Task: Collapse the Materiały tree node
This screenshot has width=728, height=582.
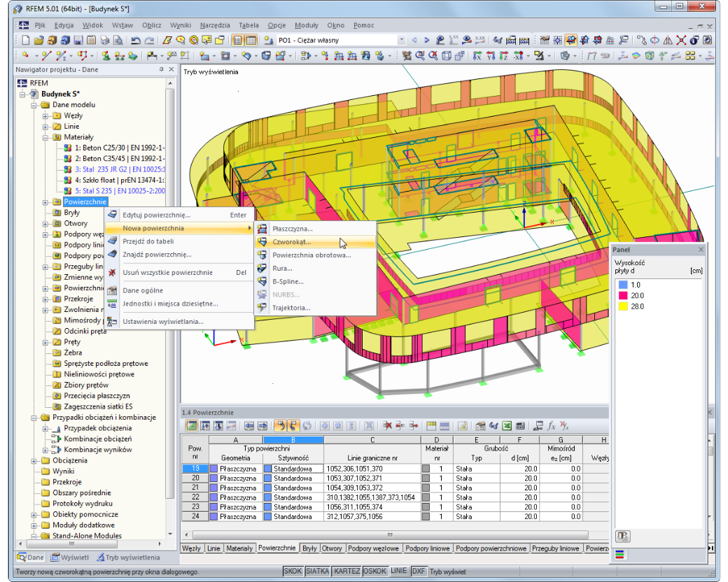Action: [x=45, y=137]
